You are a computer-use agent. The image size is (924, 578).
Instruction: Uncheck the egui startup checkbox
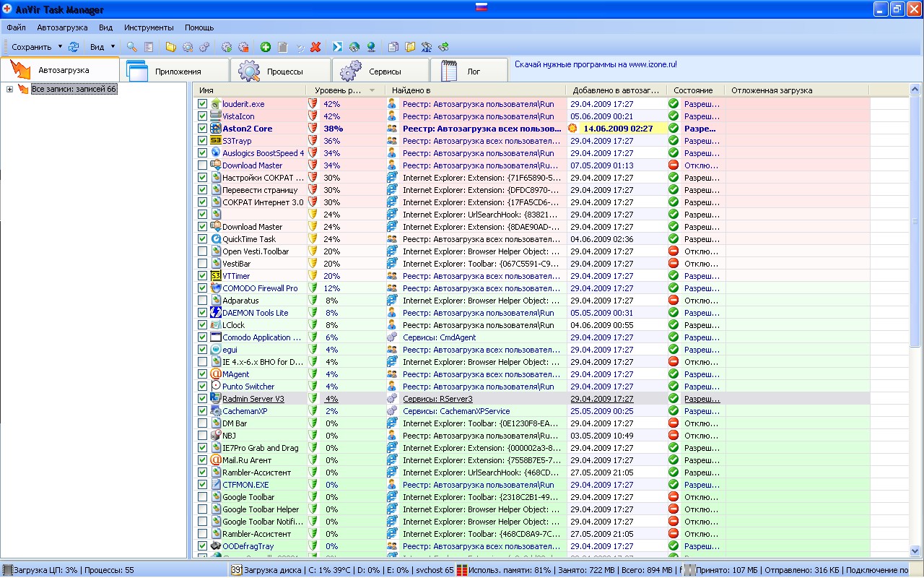tap(203, 350)
